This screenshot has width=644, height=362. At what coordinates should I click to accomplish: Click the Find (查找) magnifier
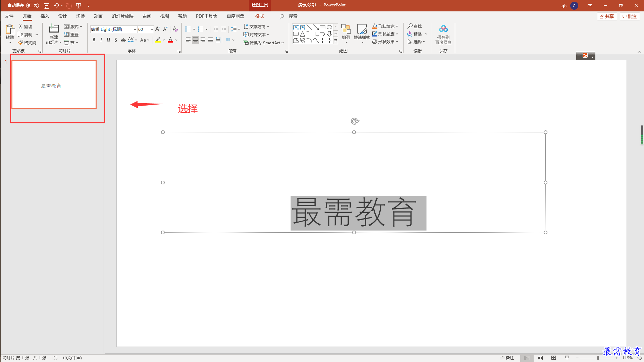[x=410, y=26]
